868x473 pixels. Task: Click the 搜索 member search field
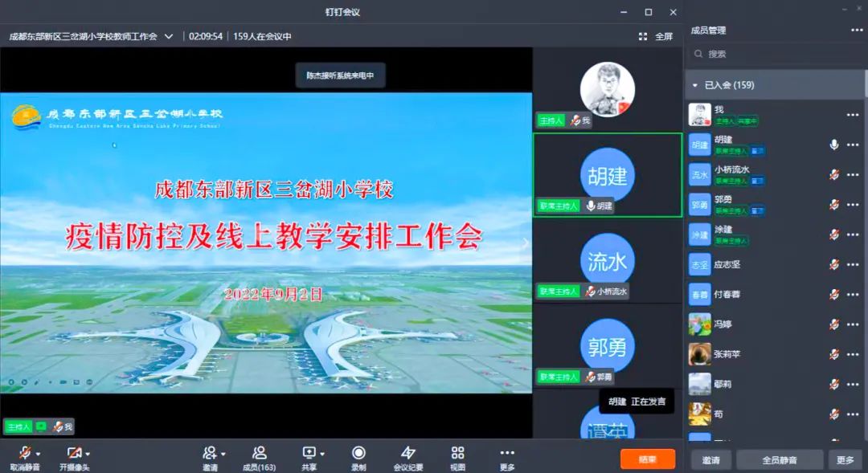coord(772,54)
